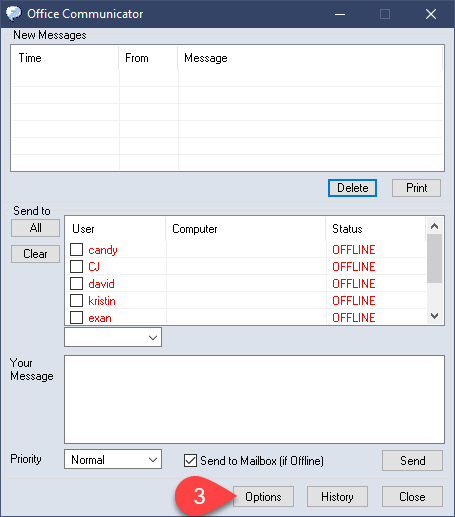Image resolution: width=455 pixels, height=517 pixels.
Task: Open message History
Action: 337,497
